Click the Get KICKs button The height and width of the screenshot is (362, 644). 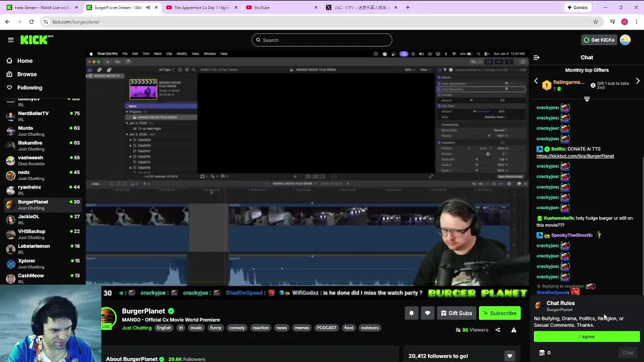[599, 40]
